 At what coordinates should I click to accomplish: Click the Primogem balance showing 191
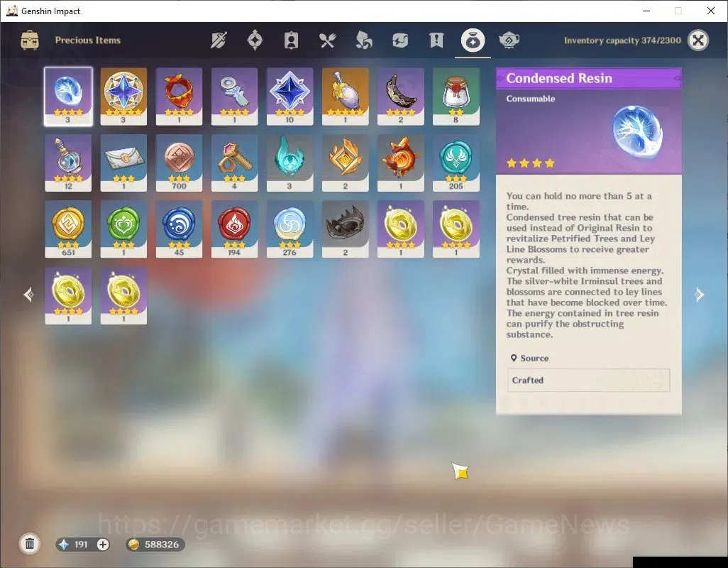pos(75,545)
